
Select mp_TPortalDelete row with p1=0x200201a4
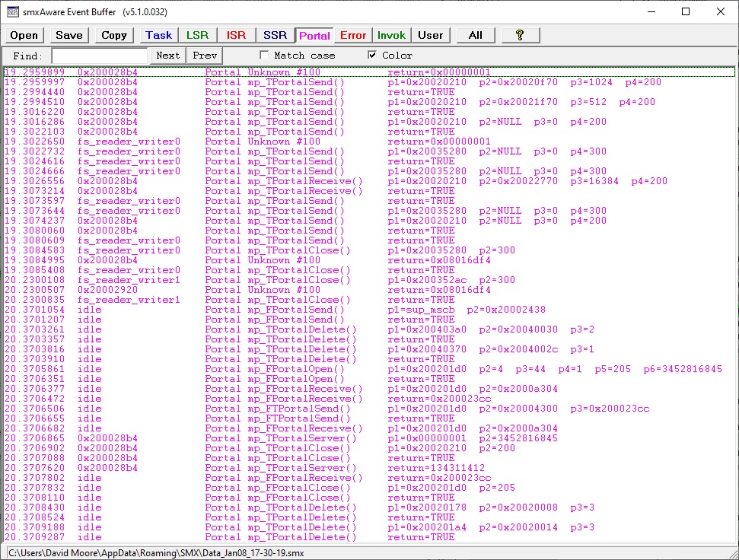pyautogui.click(x=370, y=527)
